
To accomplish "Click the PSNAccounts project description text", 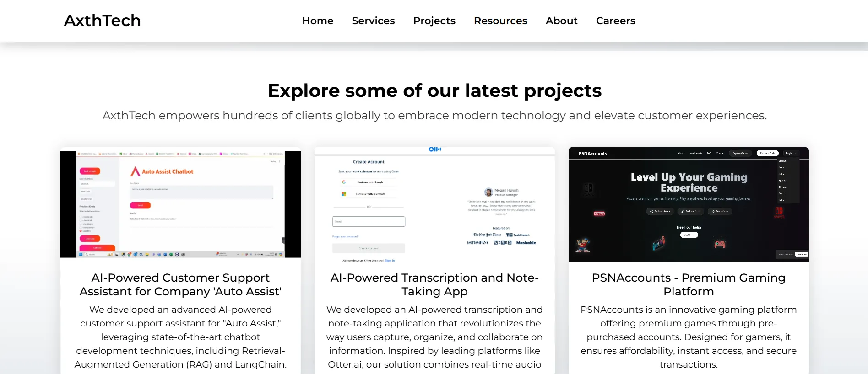I will point(689,337).
